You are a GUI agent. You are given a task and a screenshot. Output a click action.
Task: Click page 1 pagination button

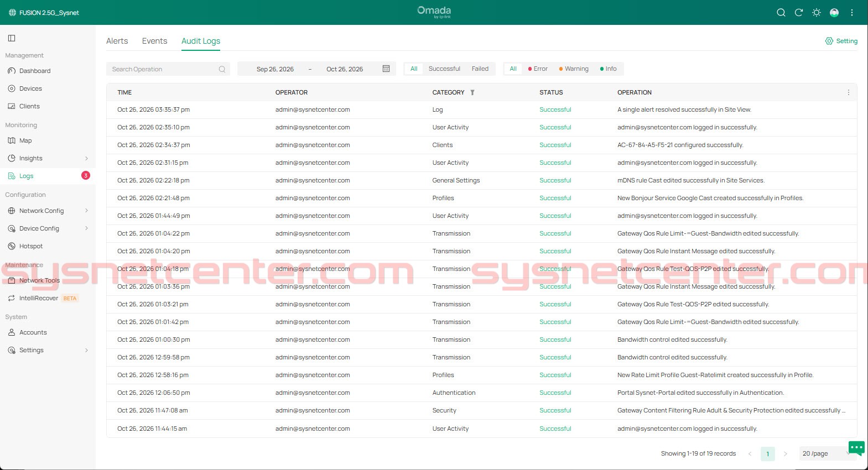pos(768,454)
